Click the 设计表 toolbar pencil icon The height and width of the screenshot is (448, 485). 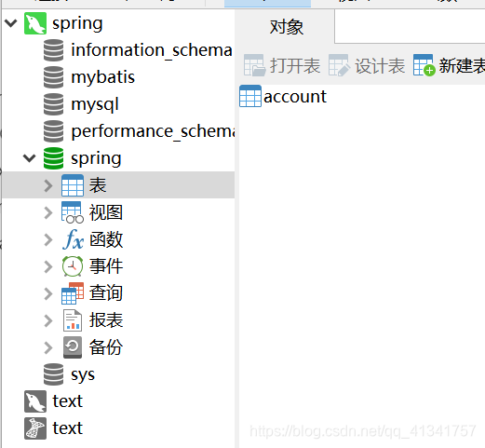click(x=339, y=65)
